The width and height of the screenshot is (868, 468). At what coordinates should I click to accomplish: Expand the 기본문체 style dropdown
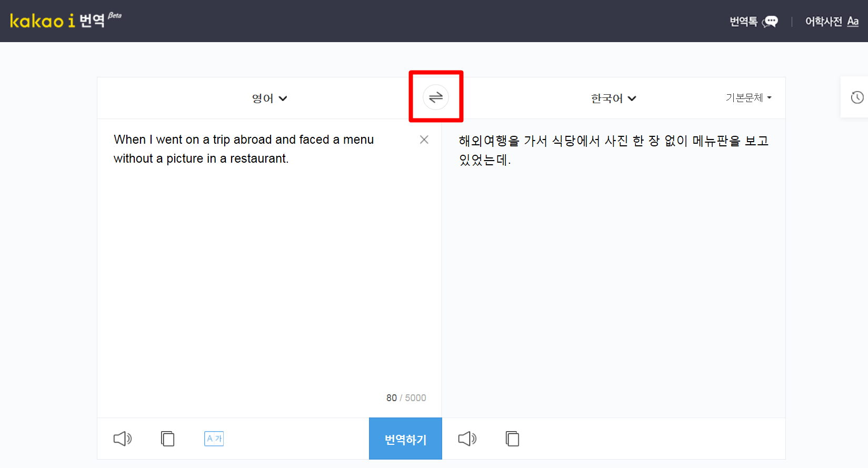749,98
